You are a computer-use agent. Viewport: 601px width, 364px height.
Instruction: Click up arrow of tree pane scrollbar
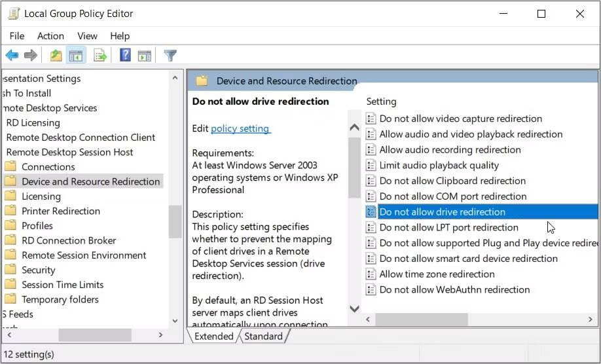pyautogui.click(x=175, y=78)
